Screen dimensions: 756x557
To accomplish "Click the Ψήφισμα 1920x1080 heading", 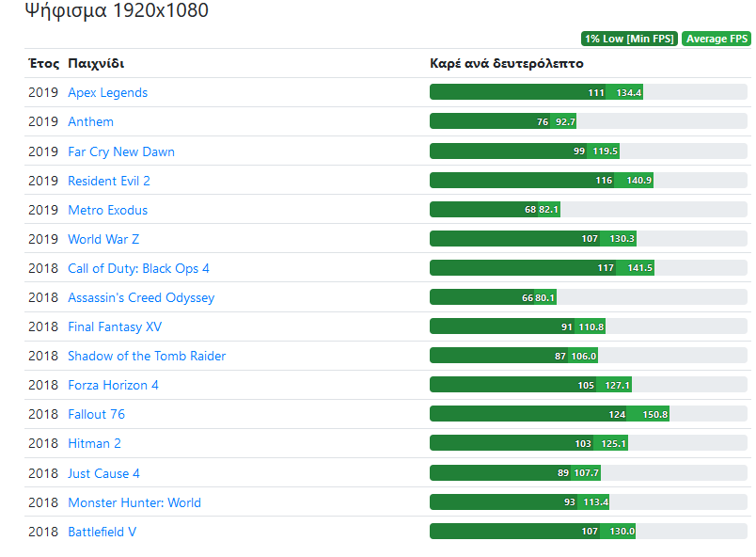I will (117, 10).
